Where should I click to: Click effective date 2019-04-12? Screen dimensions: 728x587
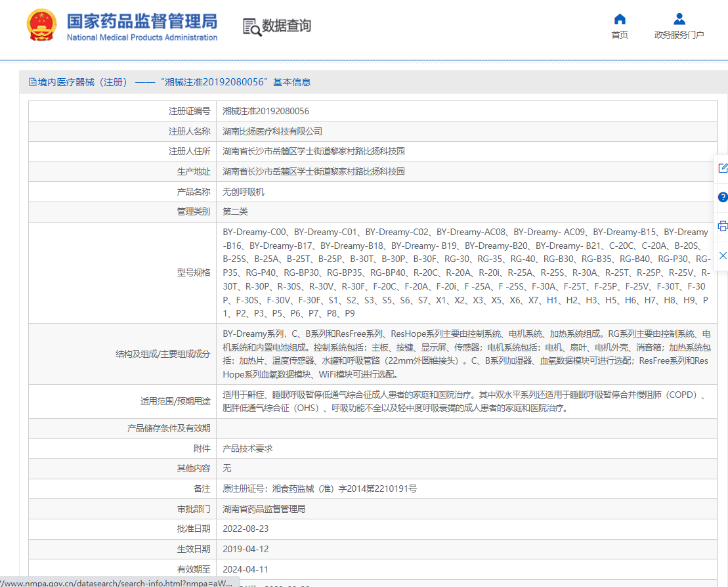click(x=246, y=549)
